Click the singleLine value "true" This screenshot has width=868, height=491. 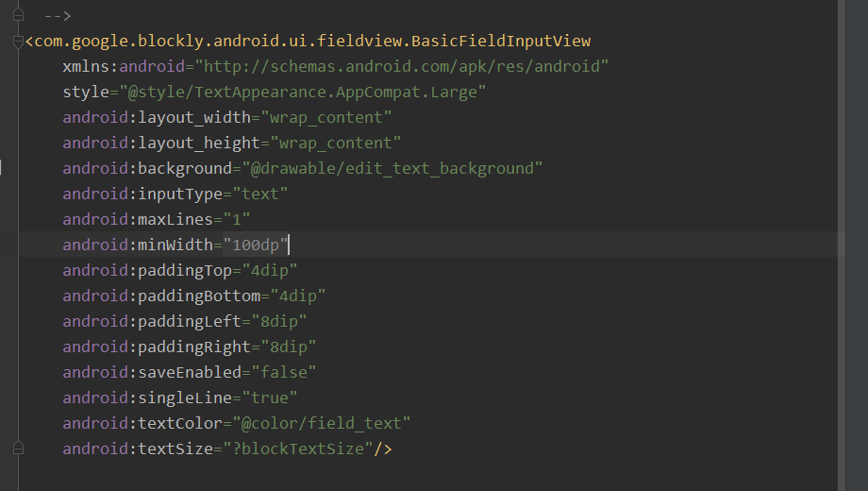pos(270,398)
